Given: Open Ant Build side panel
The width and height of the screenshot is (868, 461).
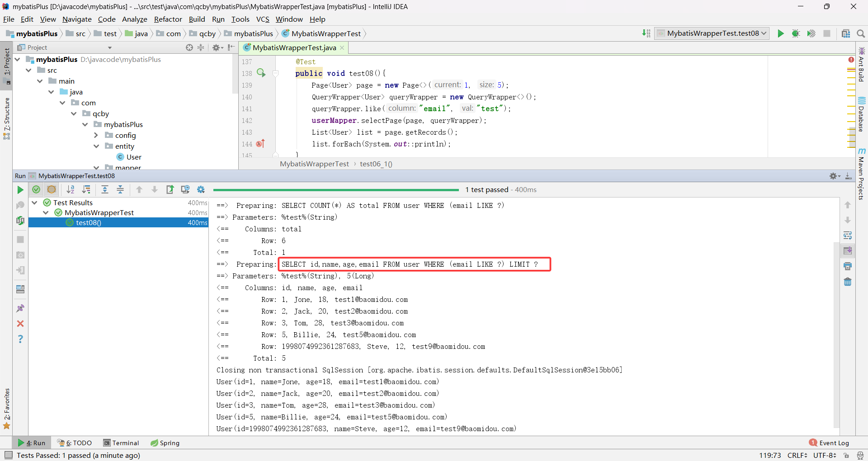Looking at the screenshot, I should (862, 64).
